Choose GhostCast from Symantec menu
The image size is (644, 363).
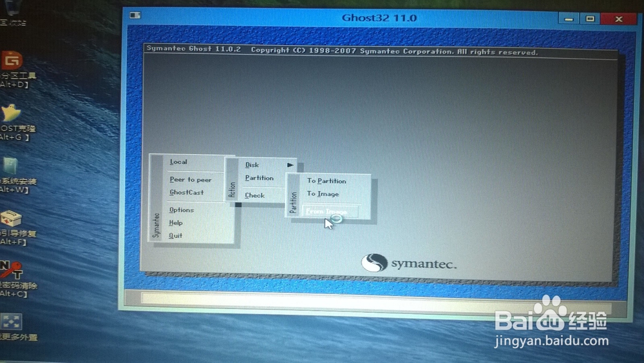187,192
